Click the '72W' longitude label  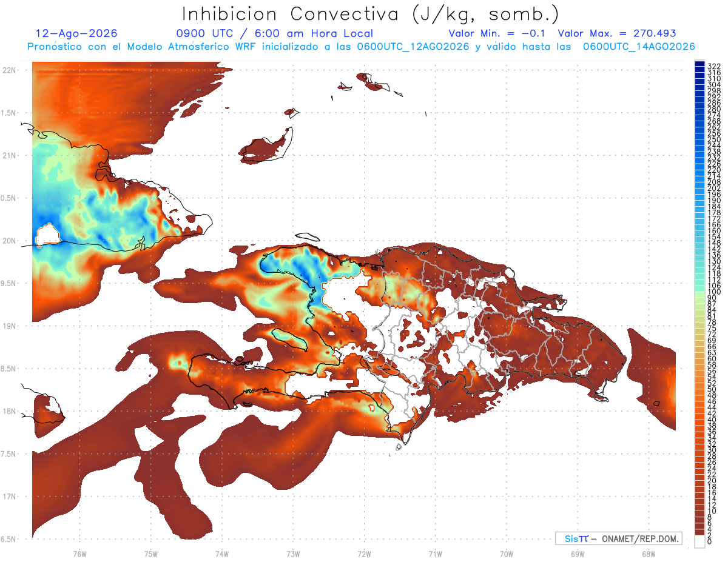pyautogui.click(x=364, y=554)
